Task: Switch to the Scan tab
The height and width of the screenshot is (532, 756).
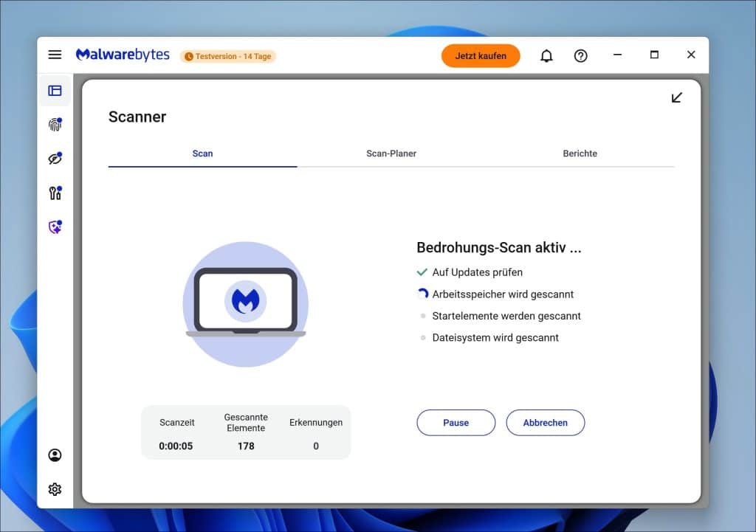Action: pyautogui.click(x=202, y=153)
